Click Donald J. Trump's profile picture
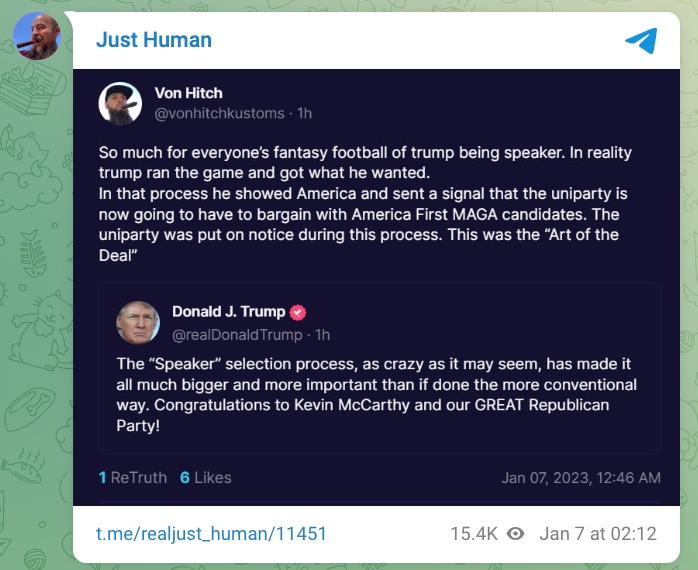Image resolution: width=698 pixels, height=570 pixels. (137, 322)
